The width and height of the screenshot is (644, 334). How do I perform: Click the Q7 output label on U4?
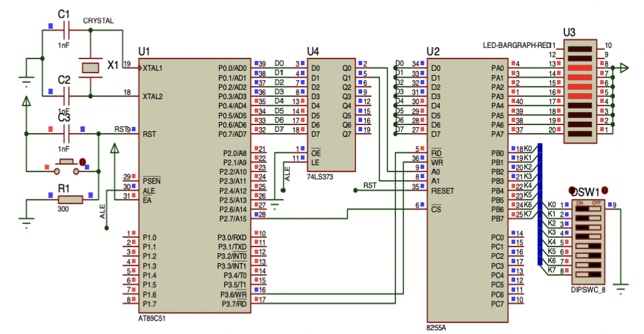tap(347, 134)
